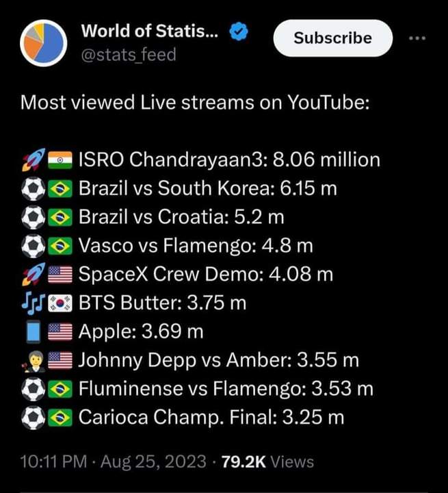Open the World of Statistics pie chart avatar
This screenshot has height=493, width=448.
click(x=43, y=43)
